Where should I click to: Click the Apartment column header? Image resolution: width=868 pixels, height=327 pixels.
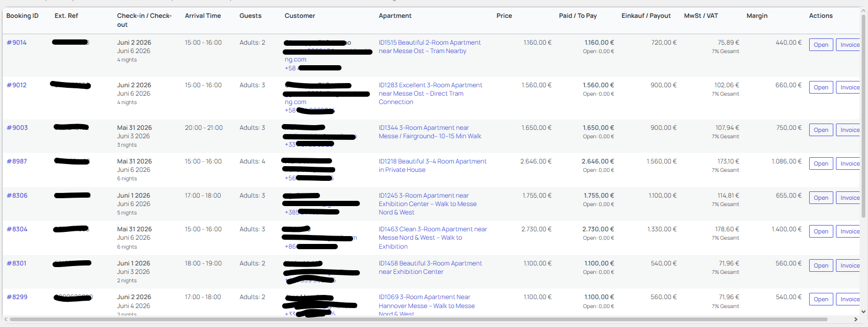pos(395,16)
